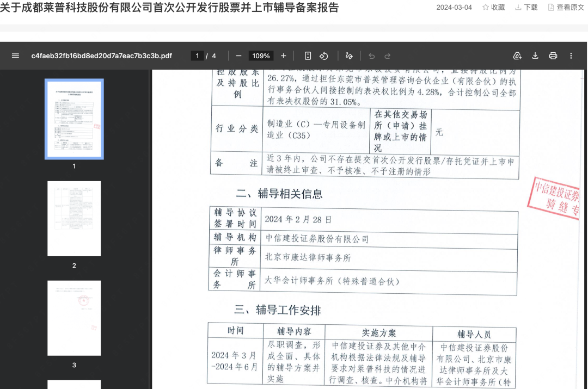Click the 辅导人员 column header
The image size is (588, 389).
(474, 334)
